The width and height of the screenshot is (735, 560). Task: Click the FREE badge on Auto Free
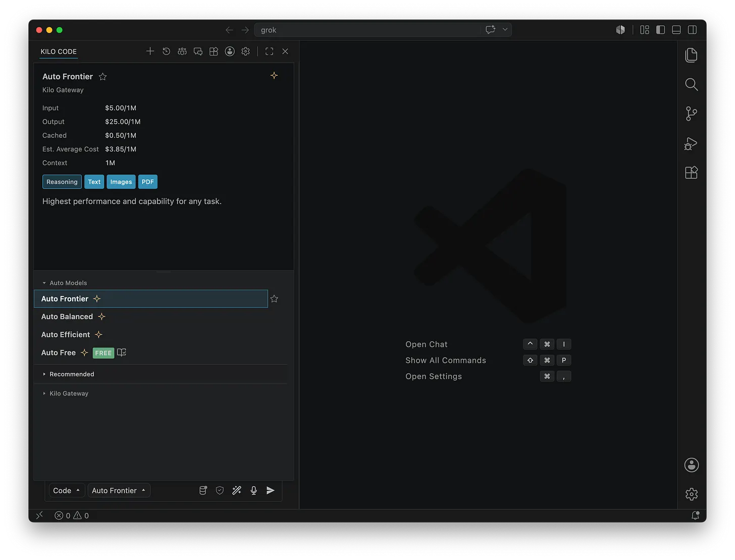tap(103, 353)
